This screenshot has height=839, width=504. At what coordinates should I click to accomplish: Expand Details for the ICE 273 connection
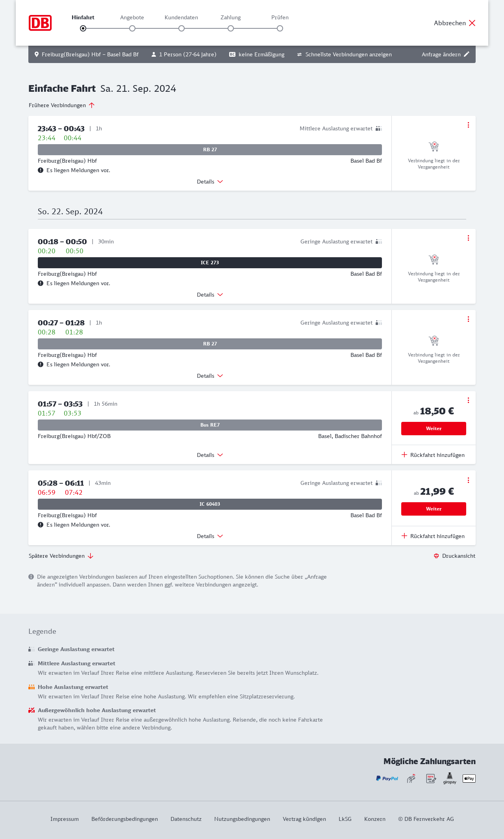(x=210, y=295)
